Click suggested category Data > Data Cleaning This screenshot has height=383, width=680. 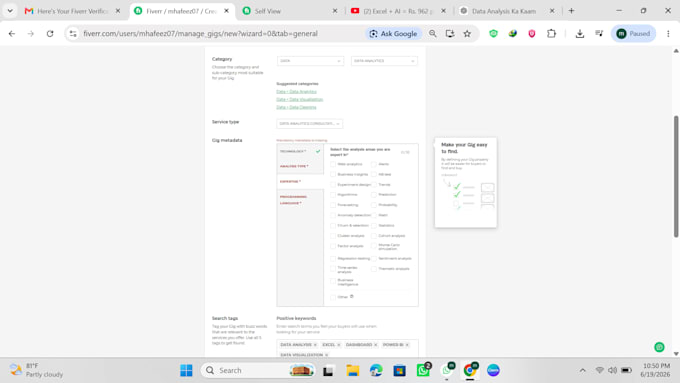(x=296, y=107)
